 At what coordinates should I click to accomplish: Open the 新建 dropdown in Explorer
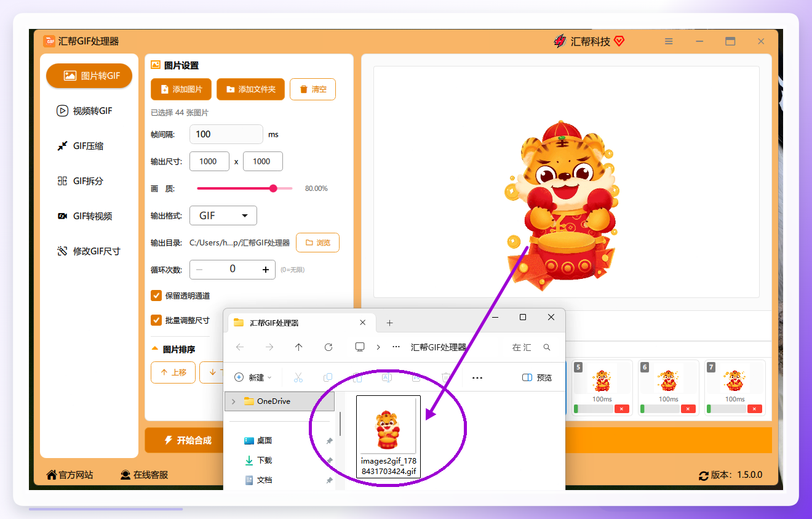[x=253, y=377]
